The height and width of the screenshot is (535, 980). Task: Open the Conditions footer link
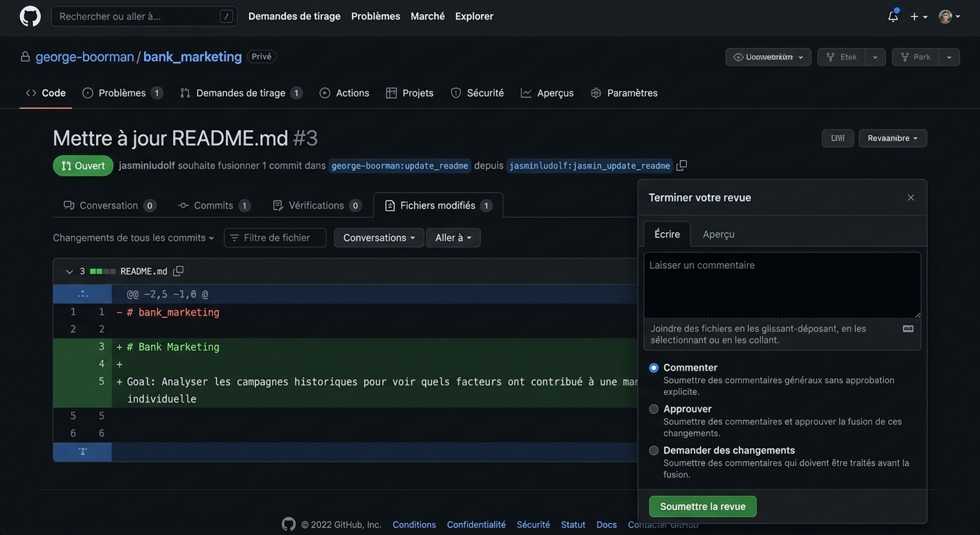click(x=414, y=525)
